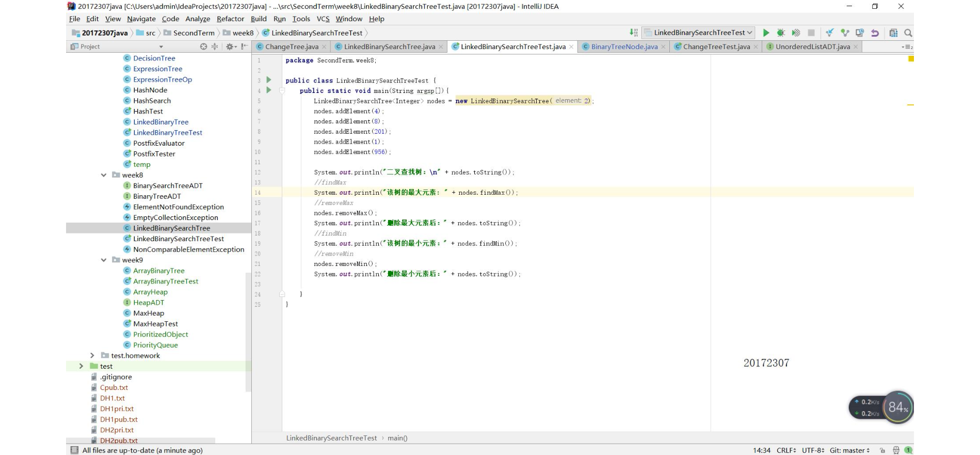Collapse the week8 folder

[x=104, y=175]
